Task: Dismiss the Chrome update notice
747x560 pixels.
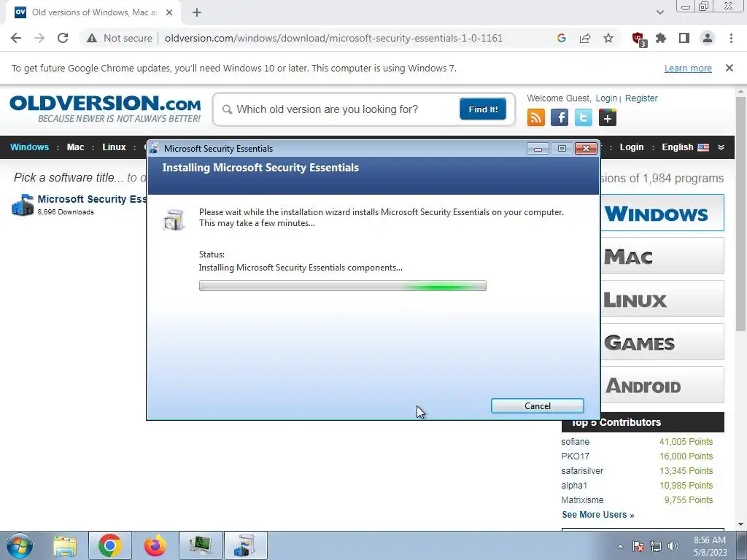Action: (x=729, y=68)
